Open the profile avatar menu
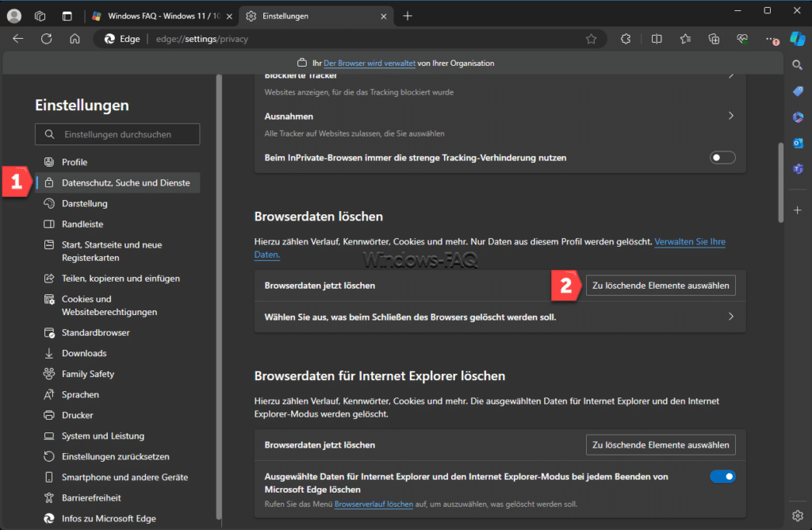This screenshot has height=530, width=812. tap(14, 16)
